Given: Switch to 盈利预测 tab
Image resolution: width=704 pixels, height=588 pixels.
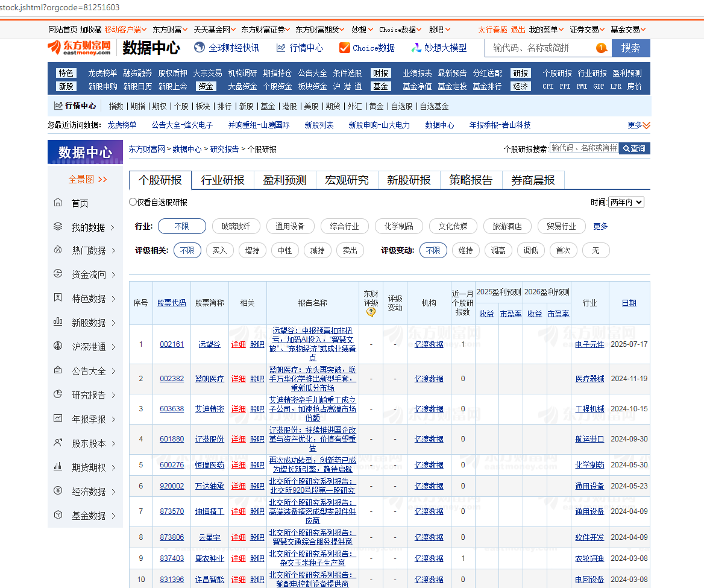Looking at the screenshot, I should coord(284,180).
